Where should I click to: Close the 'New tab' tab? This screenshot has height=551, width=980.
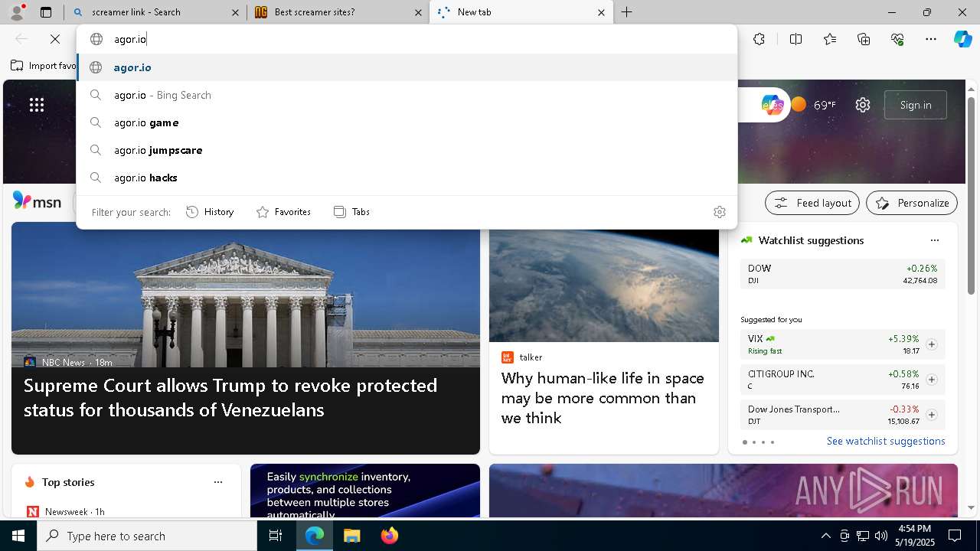click(x=601, y=12)
